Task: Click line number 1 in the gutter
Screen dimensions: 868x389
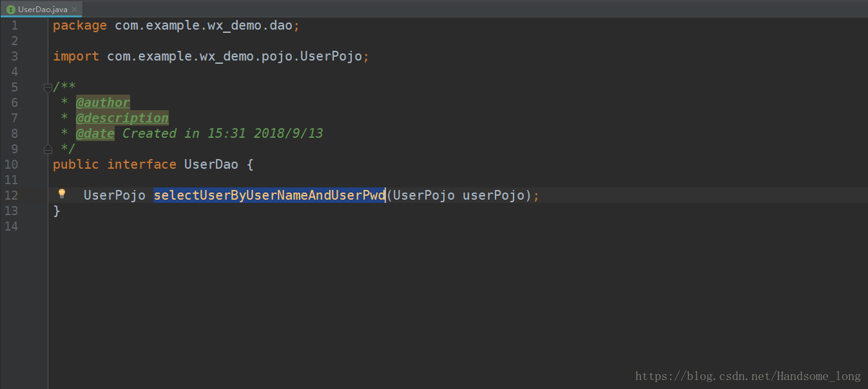Action: tap(15, 25)
